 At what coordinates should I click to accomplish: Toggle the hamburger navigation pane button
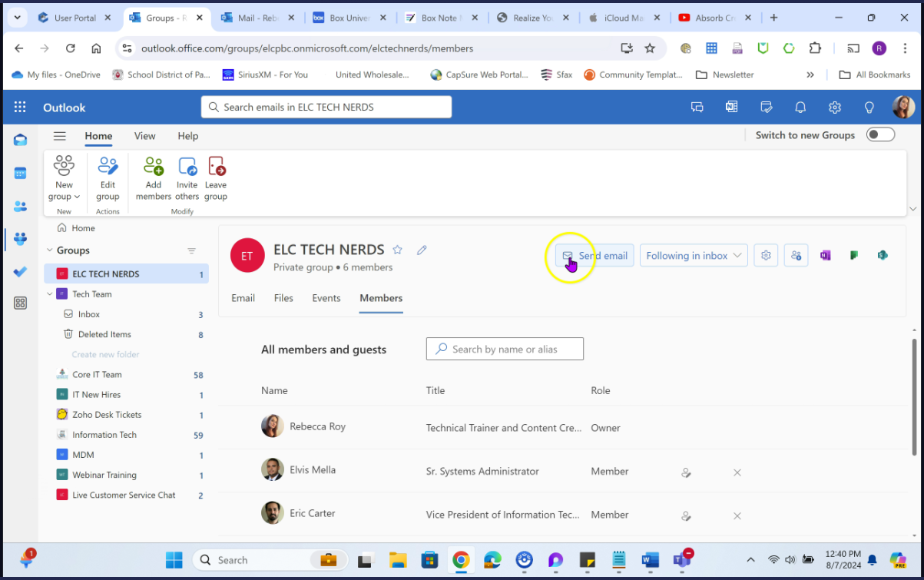59,136
